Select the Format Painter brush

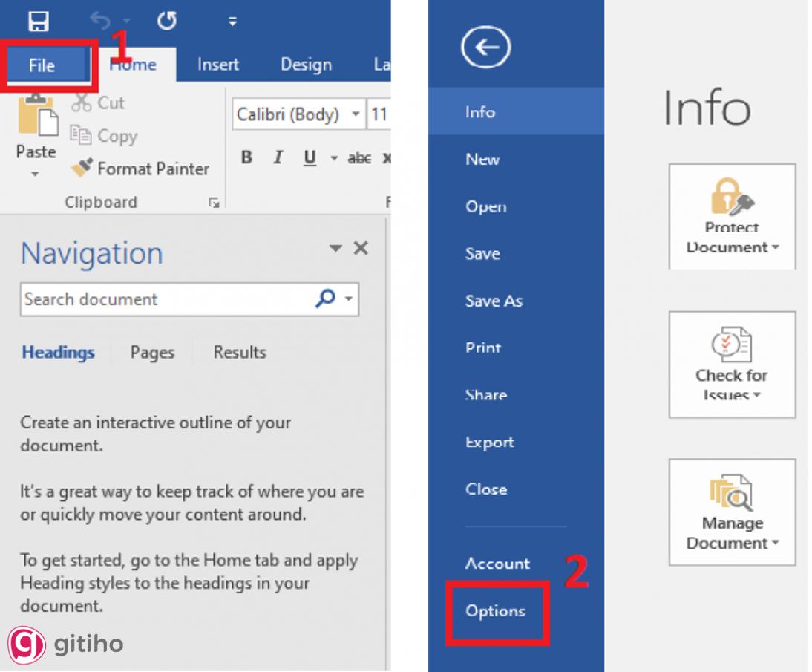tap(140, 169)
